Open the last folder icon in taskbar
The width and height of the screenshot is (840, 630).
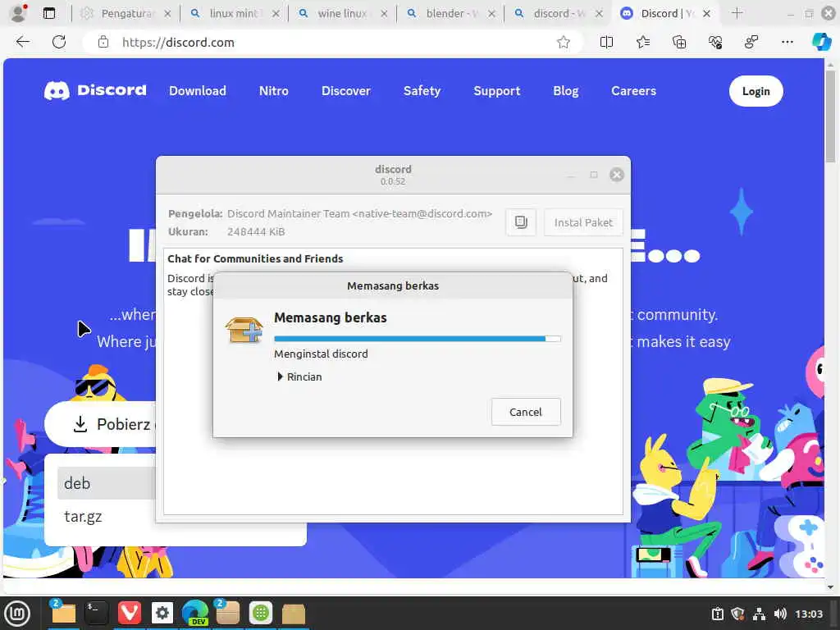pos(294,614)
